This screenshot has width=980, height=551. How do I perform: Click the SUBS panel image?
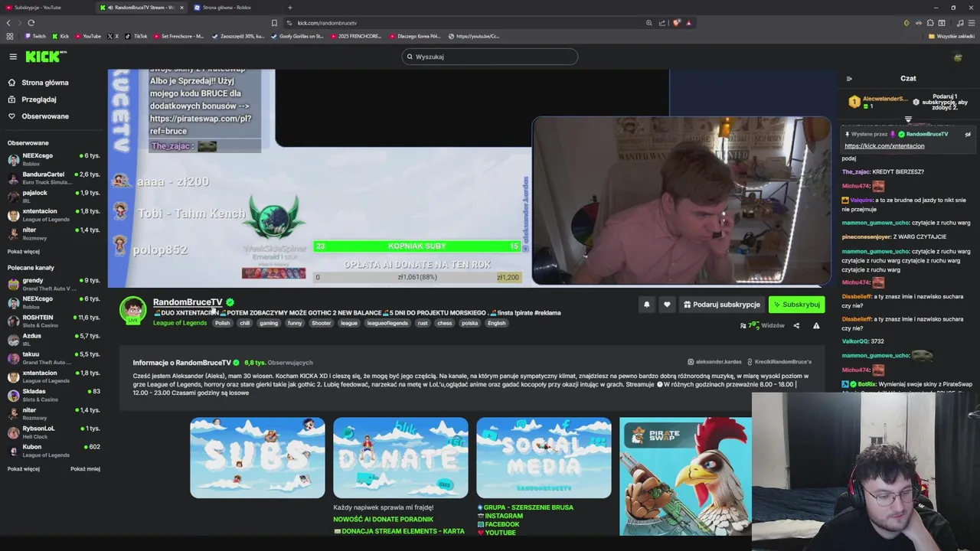coord(257,458)
